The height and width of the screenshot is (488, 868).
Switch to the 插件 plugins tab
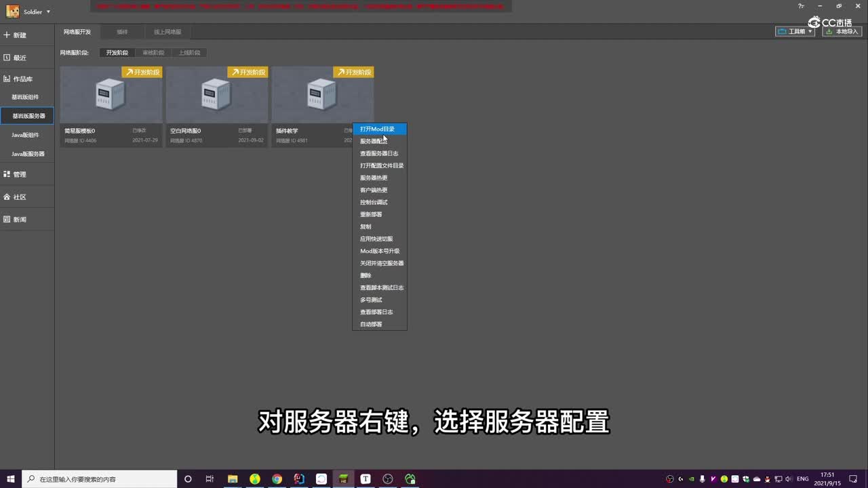coord(122,31)
